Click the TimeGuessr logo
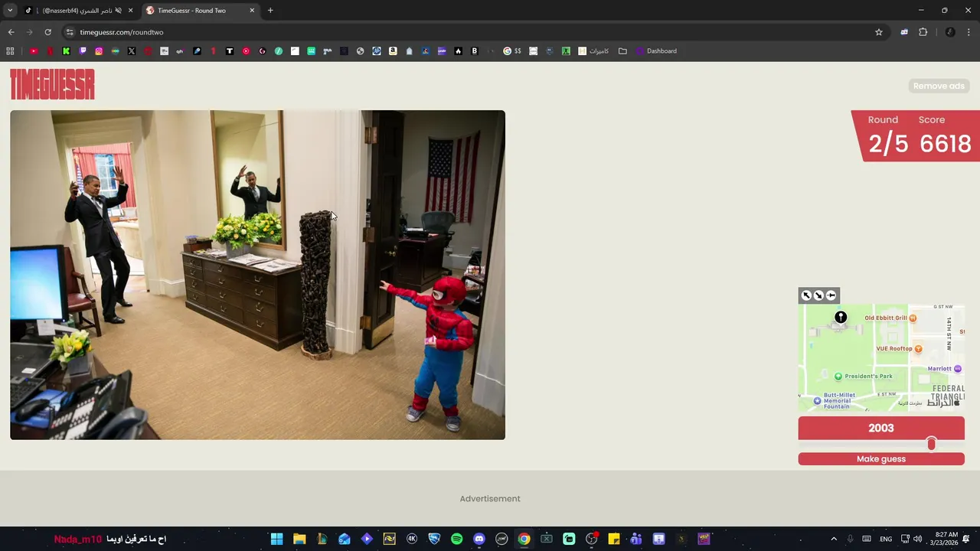The width and height of the screenshot is (980, 551). tap(52, 84)
